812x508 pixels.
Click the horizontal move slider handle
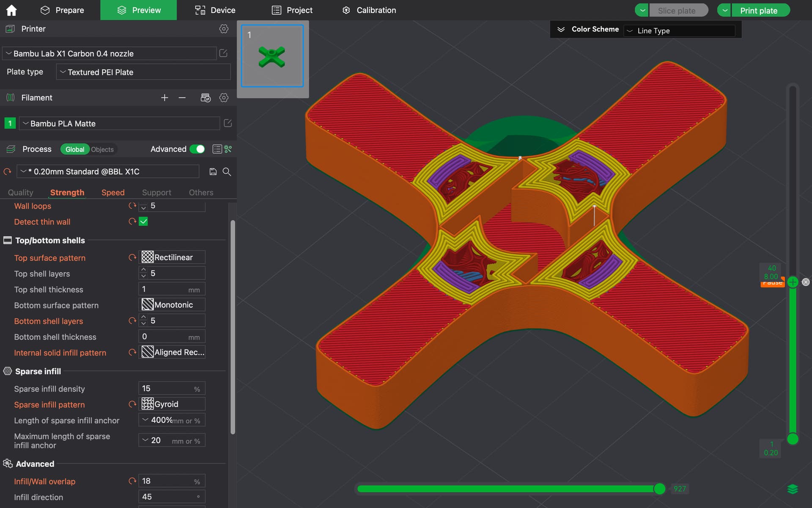(659, 489)
